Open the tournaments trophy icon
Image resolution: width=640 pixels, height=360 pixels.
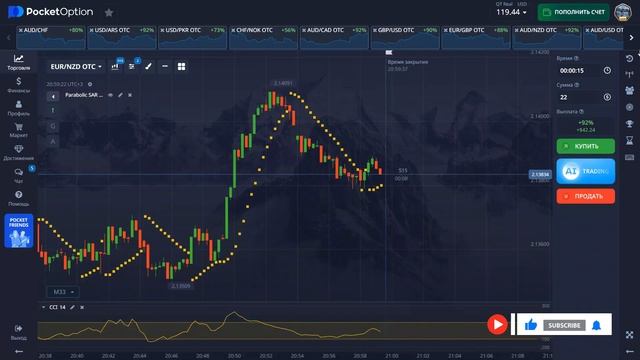(x=629, y=124)
